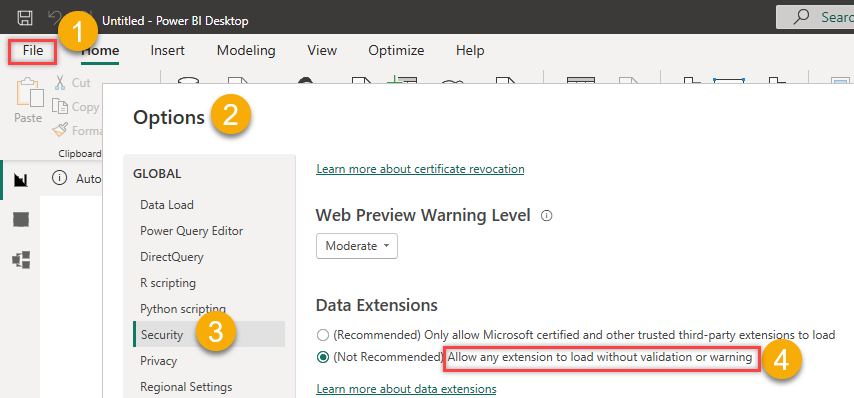
Task: Expand the Moderate warning level dropdown
Action: [x=357, y=246]
